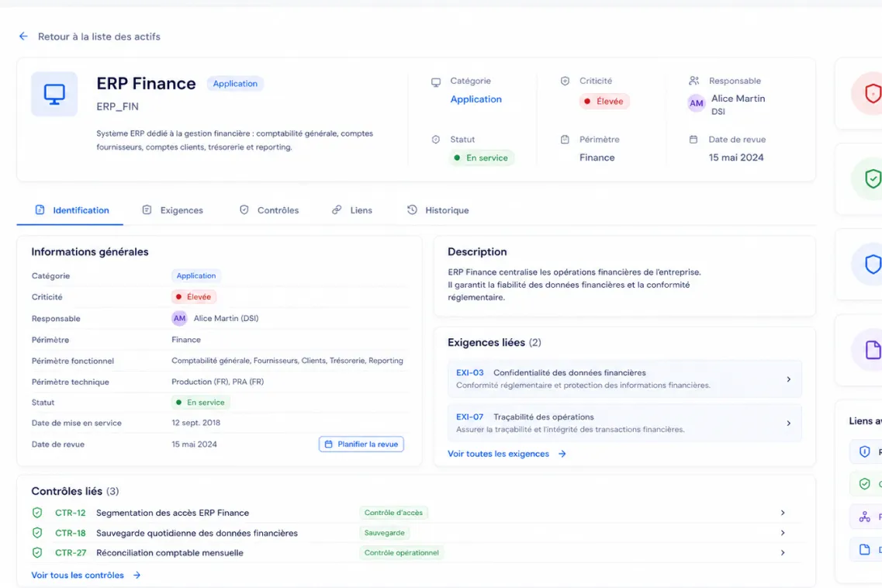Click the CTR-27 shield check icon
Image resolution: width=882 pixels, height=588 pixels.
(37, 552)
